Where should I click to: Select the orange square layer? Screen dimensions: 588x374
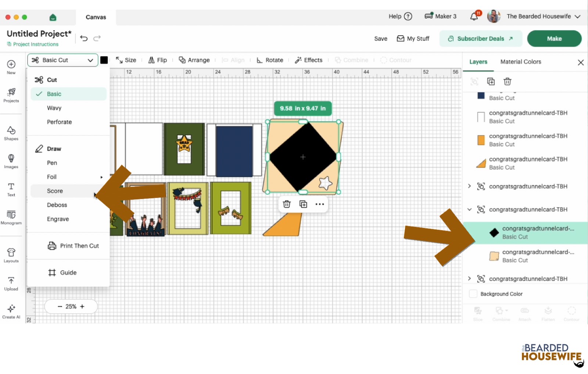525,140
